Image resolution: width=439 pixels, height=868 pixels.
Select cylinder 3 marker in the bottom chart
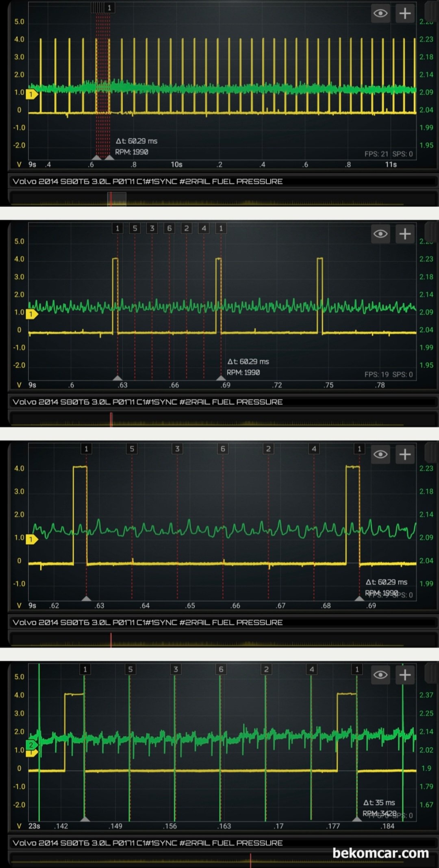click(176, 669)
